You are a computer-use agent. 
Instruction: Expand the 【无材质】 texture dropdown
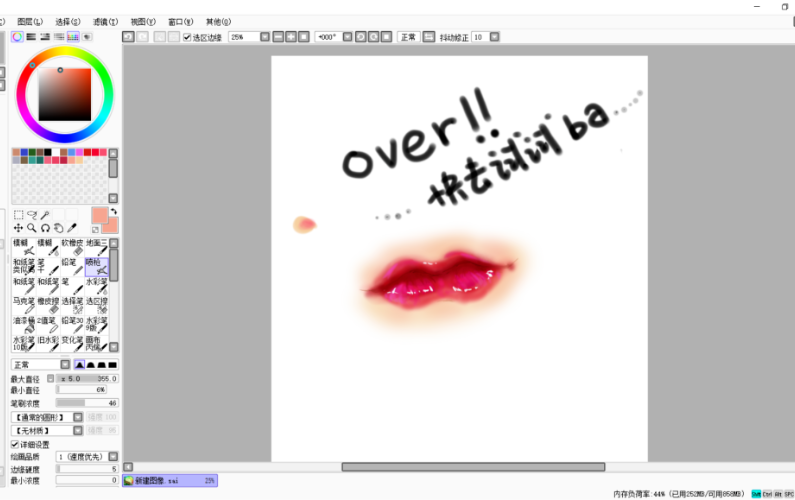[x=78, y=431]
